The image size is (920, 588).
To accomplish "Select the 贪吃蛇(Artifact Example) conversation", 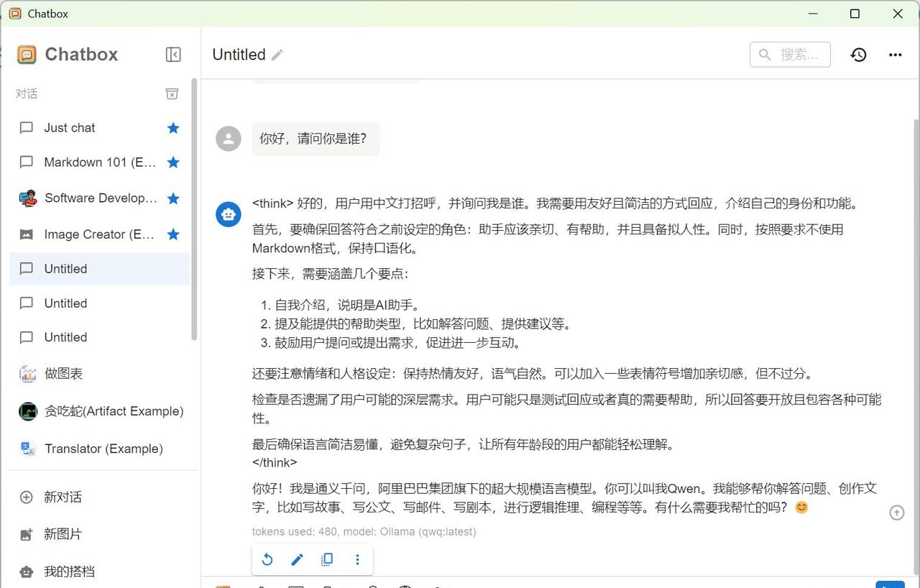I will tap(115, 410).
